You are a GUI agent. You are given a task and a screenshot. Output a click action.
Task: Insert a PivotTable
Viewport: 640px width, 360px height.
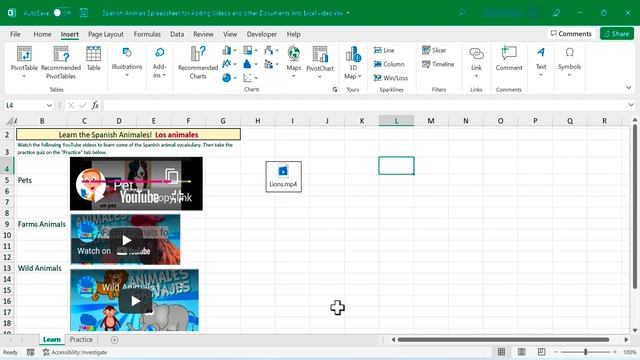(x=24, y=61)
